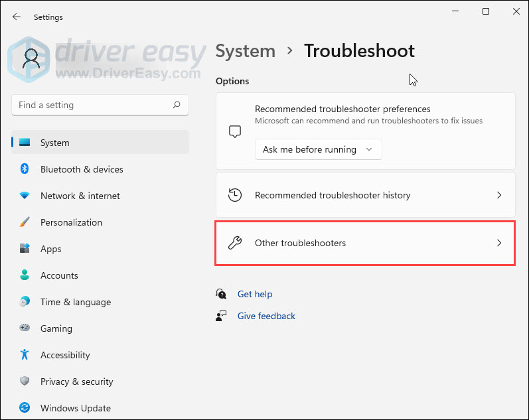Expand Recommended troubleshooter history chevron
This screenshot has width=529, height=420.
(499, 195)
